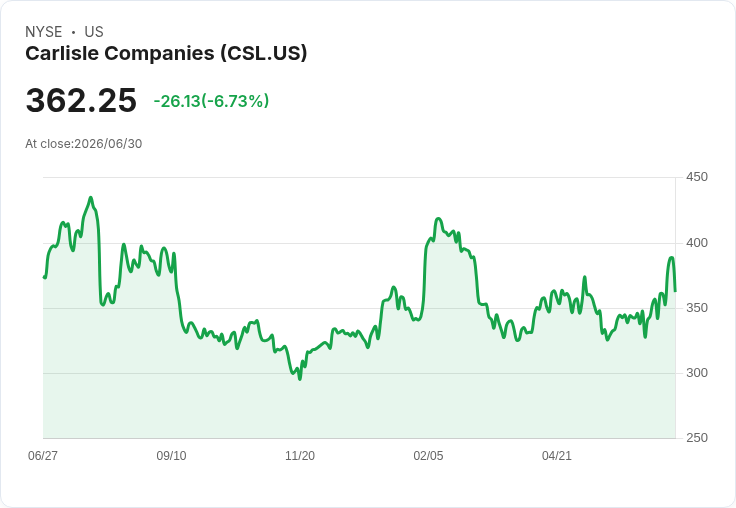The width and height of the screenshot is (736, 508).
Task: Click the 350 y-axis price label
Action: click(x=697, y=308)
